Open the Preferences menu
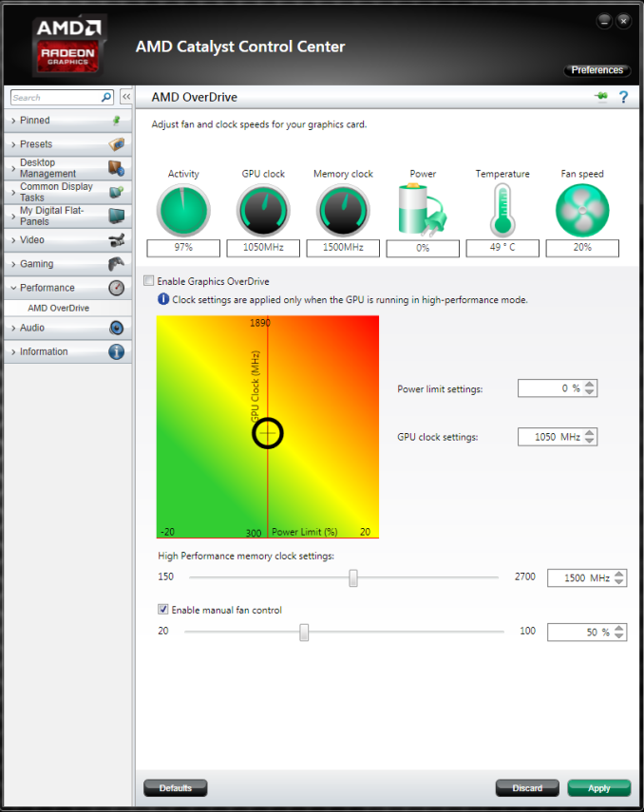The width and height of the screenshot is (644, 812). pyautogui.click(x=597, y=70)
